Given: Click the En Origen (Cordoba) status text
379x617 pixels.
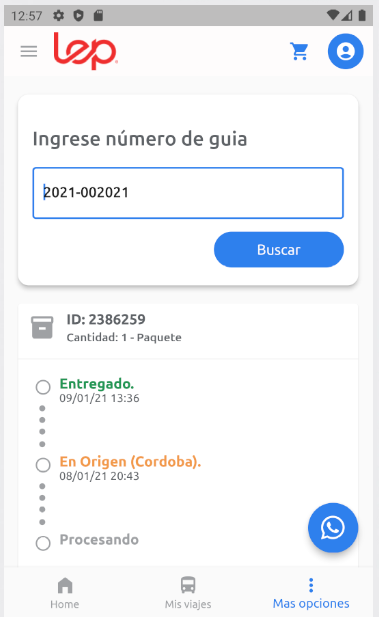Looking at the screenshot, I should [x=130, y=462].
